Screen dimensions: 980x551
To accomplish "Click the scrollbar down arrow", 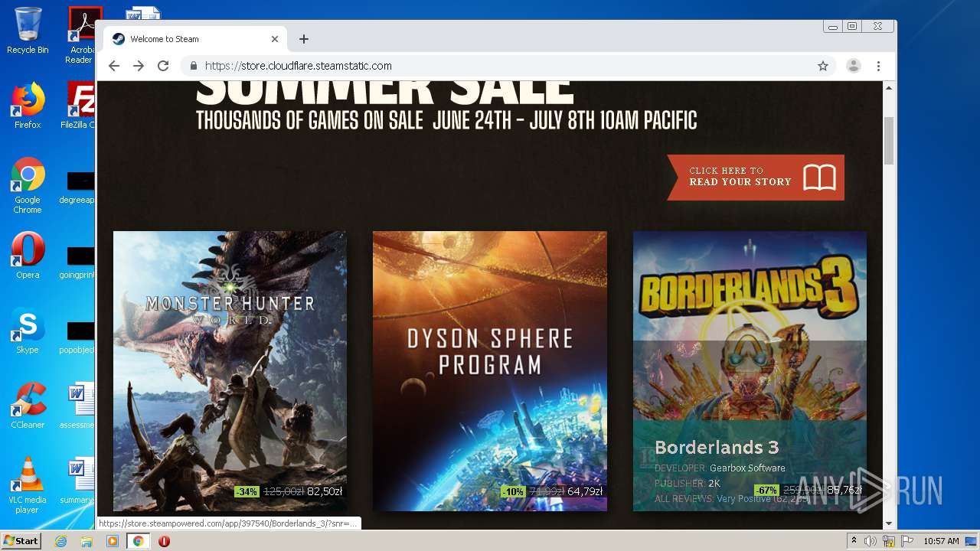I will (x=888, y=523).
